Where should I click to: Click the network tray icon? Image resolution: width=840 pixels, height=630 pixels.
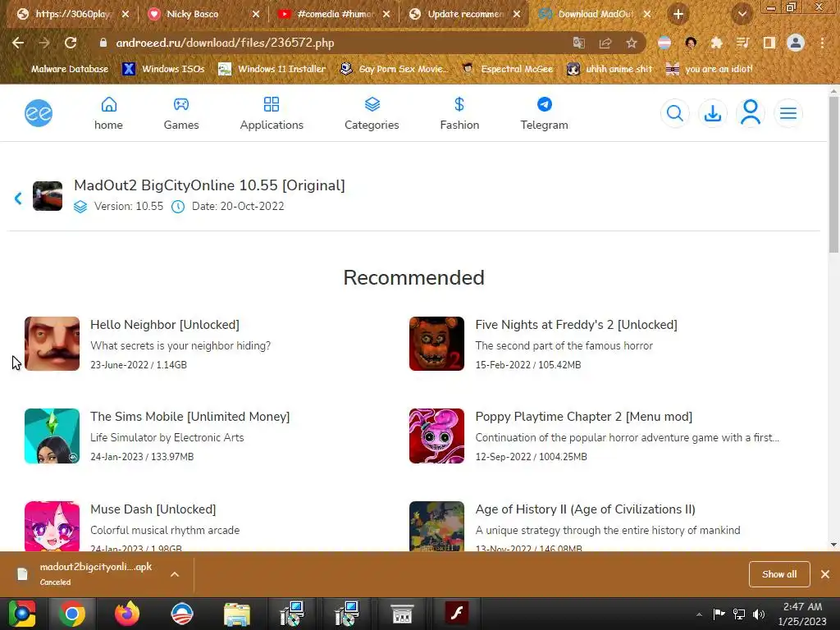coord(739,614)
